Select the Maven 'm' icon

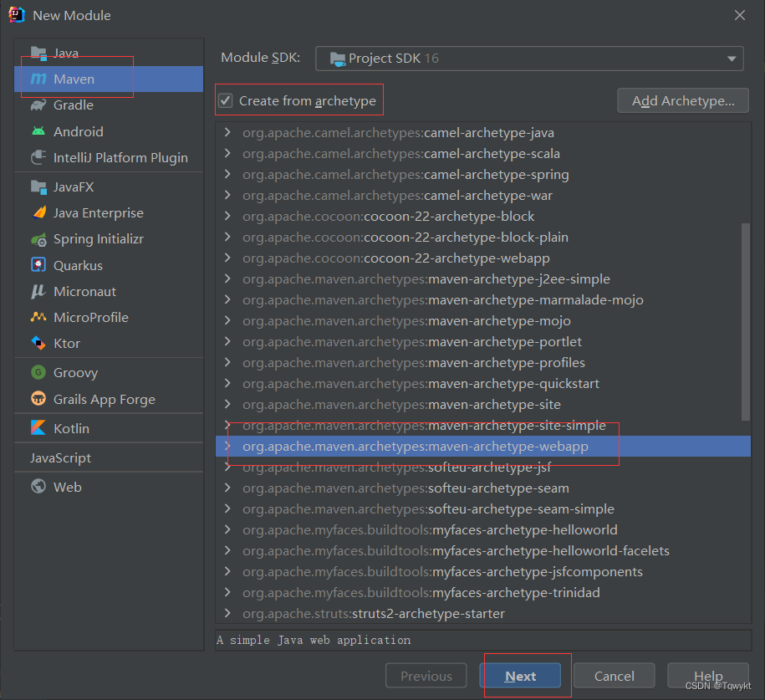coord(38,79)
